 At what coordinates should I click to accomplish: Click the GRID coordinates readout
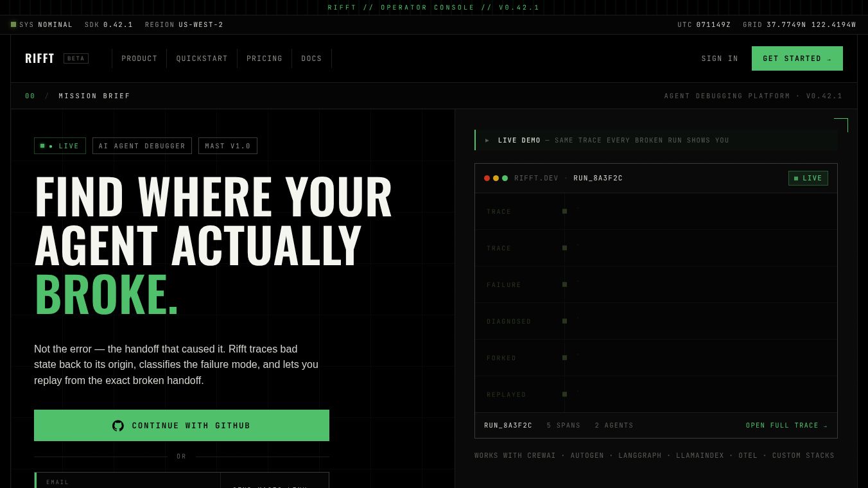[x=799, y=24]
